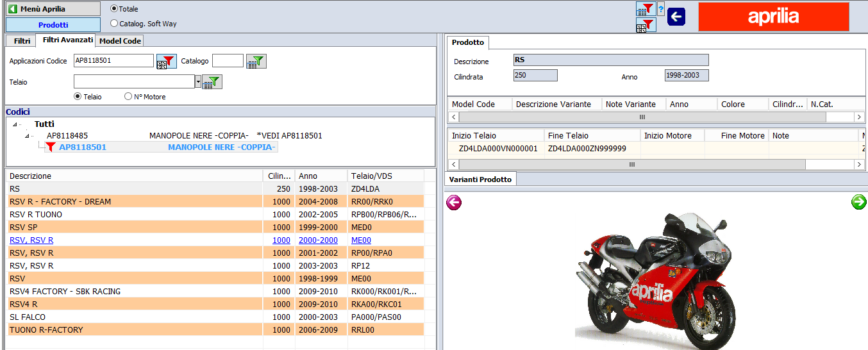
Task: Open the Menù Aprilia back button
Action: [53, 9]
